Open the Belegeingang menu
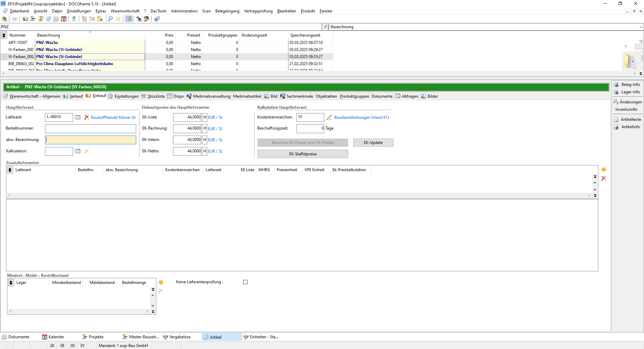This screenshot has height=349, width=644. click(227, 11)
